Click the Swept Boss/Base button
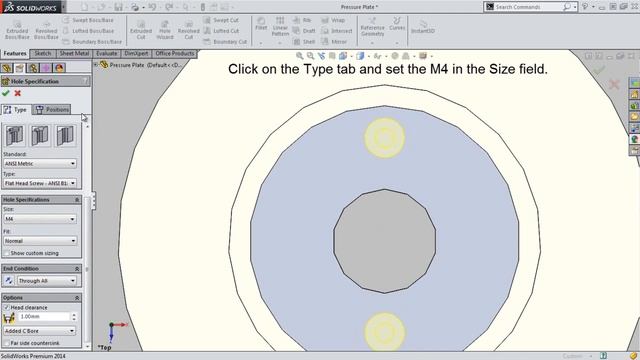640x360 pixels. pyautogui.click(x=89, y=20)
